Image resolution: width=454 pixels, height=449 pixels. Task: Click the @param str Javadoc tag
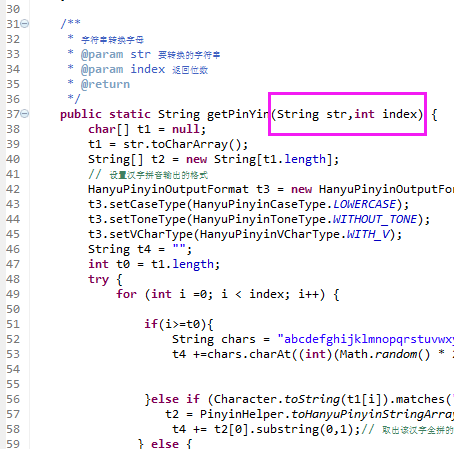click(116, 54)
